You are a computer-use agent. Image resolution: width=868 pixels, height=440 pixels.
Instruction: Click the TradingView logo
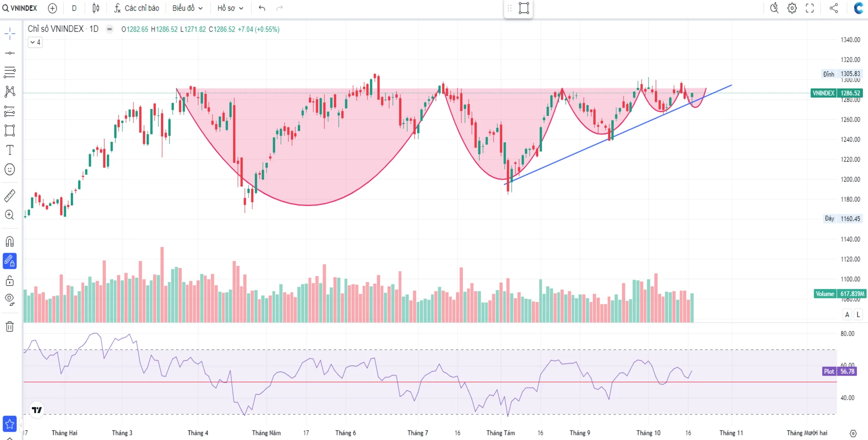37,410
